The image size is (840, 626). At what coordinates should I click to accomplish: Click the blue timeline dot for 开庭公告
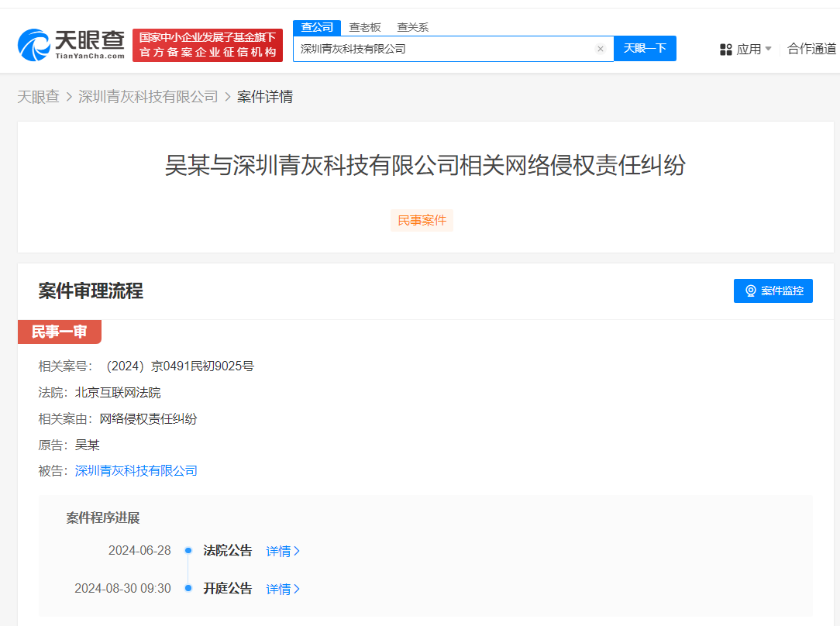[x=188, y=589]
